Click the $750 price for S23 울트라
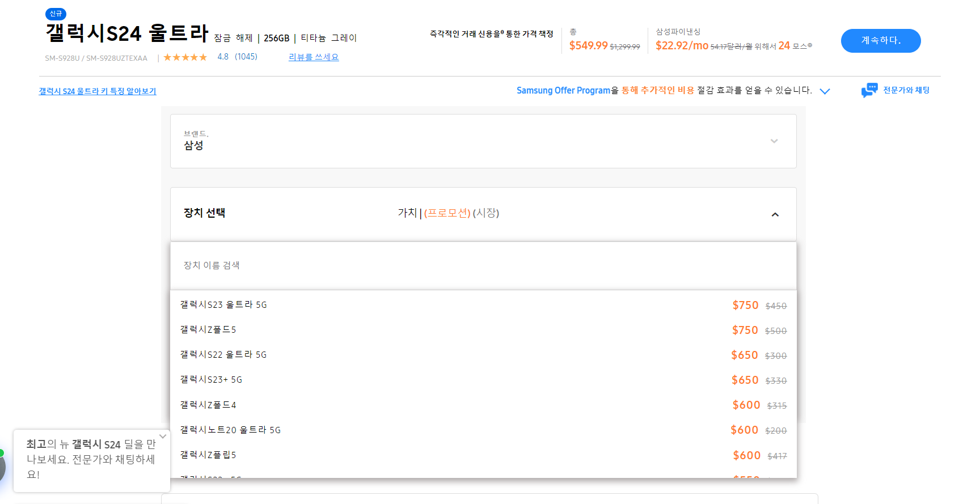Screen dimensions: 980x504 745,305
